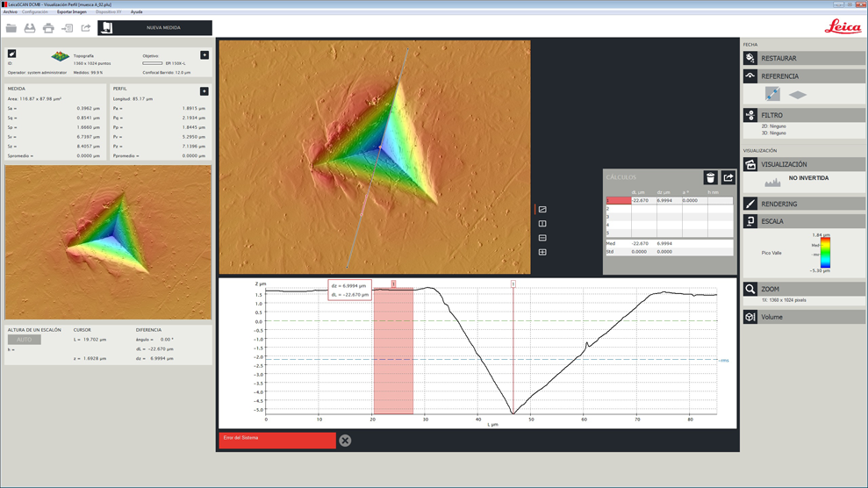This screenshot has height=488, width=868.
Task: Click the share icon in top toolbar
Action: pyautogui.click(x=86, y=28)
